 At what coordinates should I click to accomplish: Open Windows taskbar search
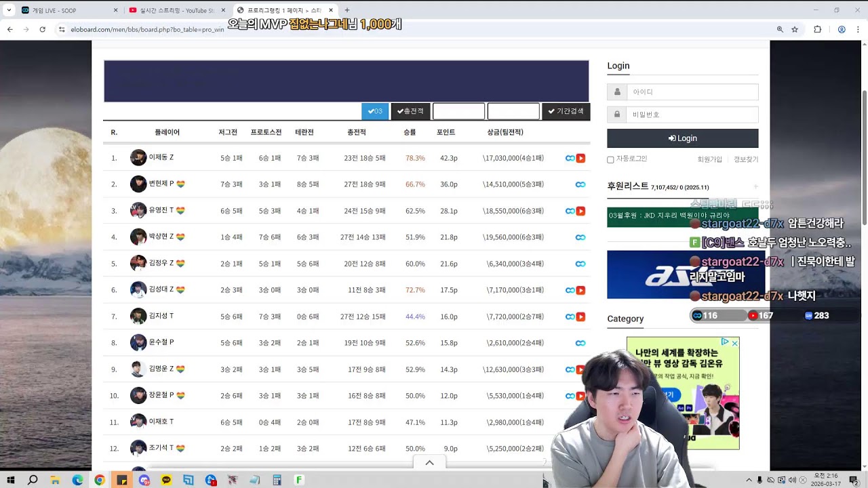click(x=33, y=480)
